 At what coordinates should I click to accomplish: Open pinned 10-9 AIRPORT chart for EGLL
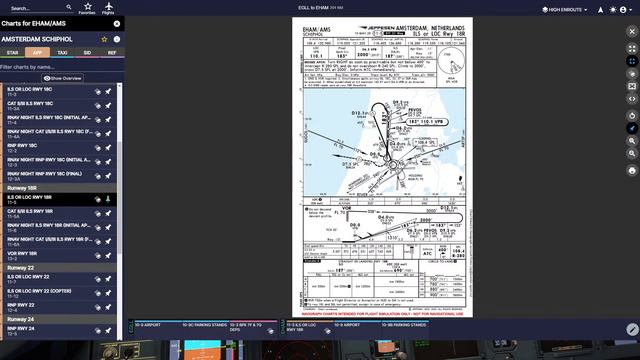point(158,327)
